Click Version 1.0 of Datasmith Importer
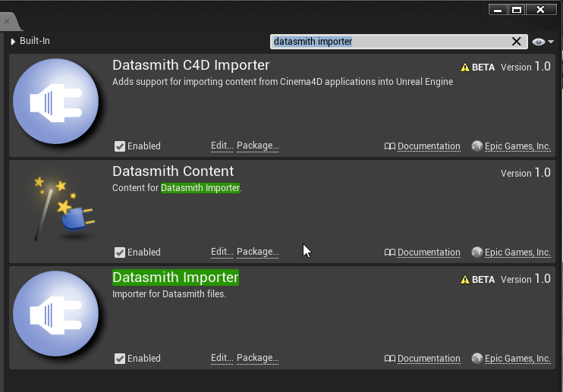Viewport: 563px width, 392px height. pyautogui.click(x=525, y=279)
